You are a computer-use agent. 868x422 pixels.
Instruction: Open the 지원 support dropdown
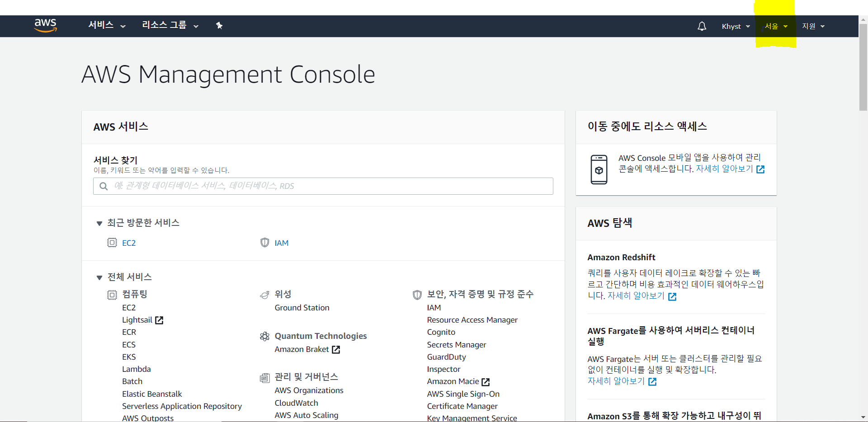pyautogui.click(x=813, y=26)
